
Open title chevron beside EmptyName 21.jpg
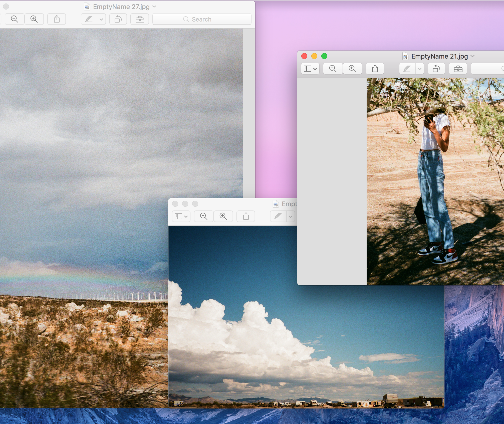(x=472, y=56)
